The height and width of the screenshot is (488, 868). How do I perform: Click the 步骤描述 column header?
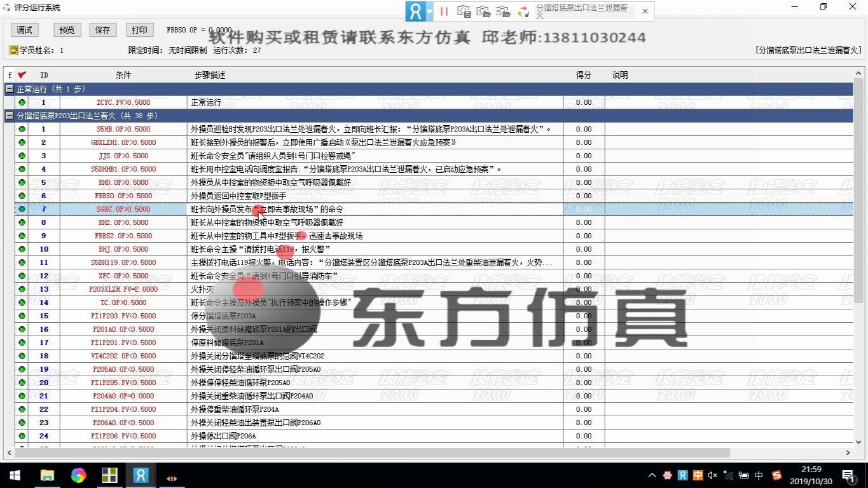point(210,75)
